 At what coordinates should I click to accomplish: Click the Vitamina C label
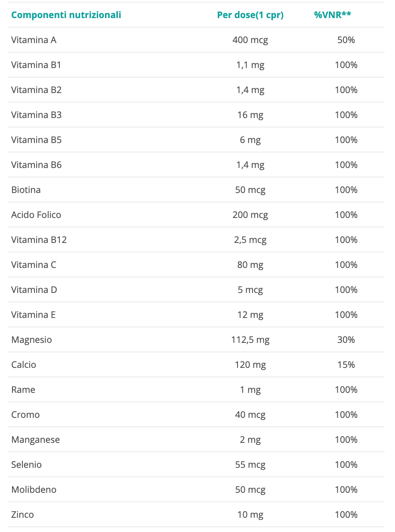tap(34, 265)
